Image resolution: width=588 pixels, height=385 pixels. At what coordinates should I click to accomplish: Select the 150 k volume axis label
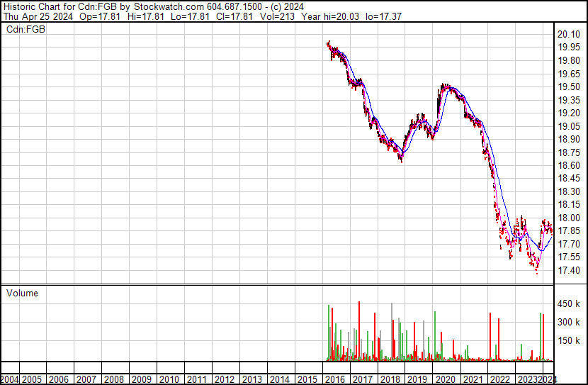coord(569,340)
